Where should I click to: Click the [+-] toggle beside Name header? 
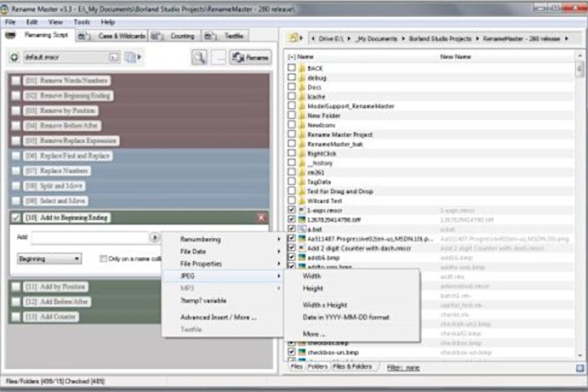(291, 57)
